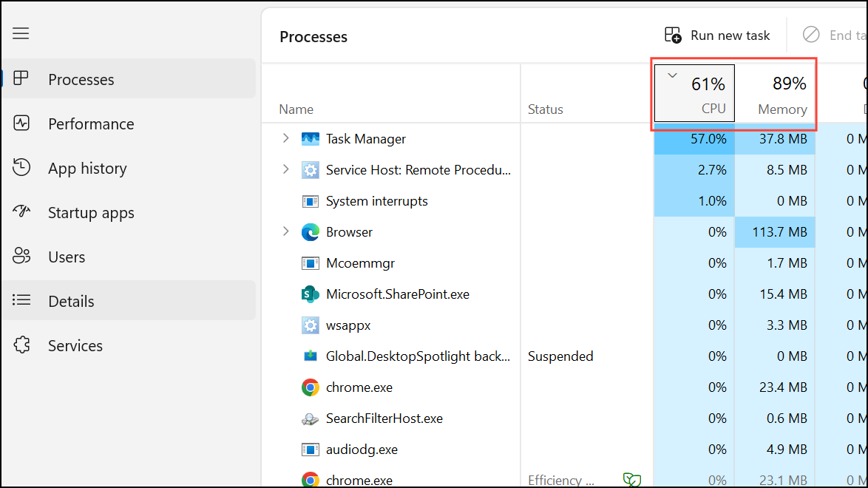Click the Chrome icon next to chrome.exe

point(310,387)
